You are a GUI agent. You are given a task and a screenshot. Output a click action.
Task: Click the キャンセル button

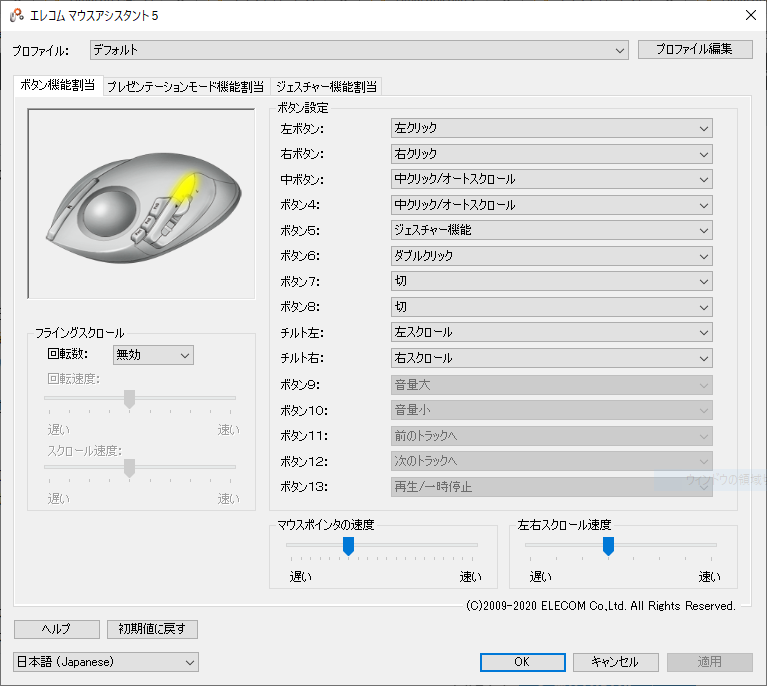tap(615, 662)
